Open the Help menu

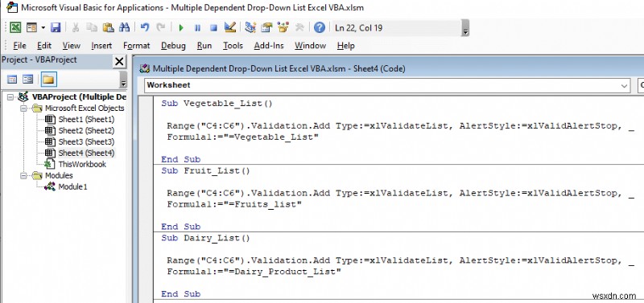pos(346,46)
